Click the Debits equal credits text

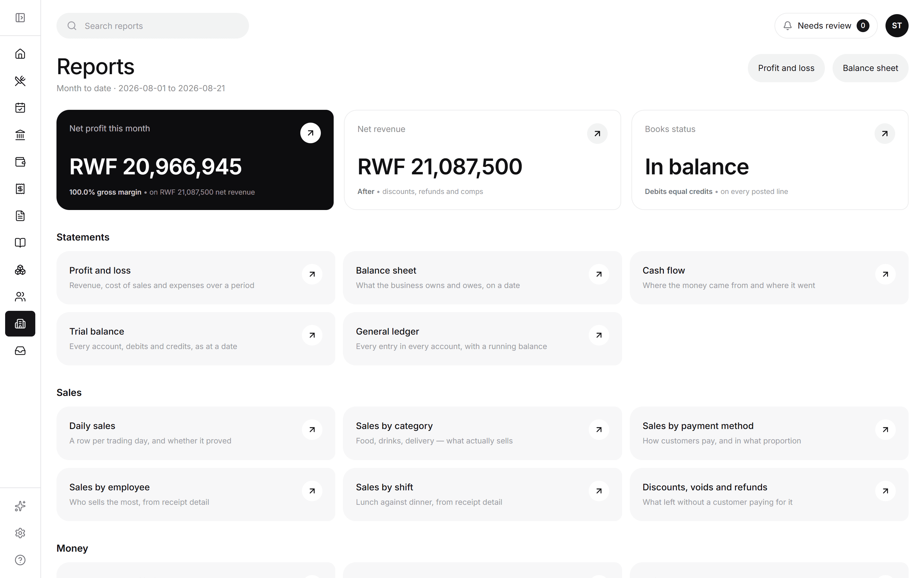click(x=679, y=191)
